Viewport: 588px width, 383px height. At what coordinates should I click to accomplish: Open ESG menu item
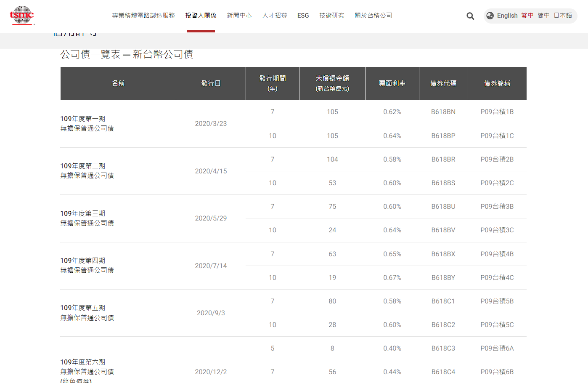pos(303,16)
